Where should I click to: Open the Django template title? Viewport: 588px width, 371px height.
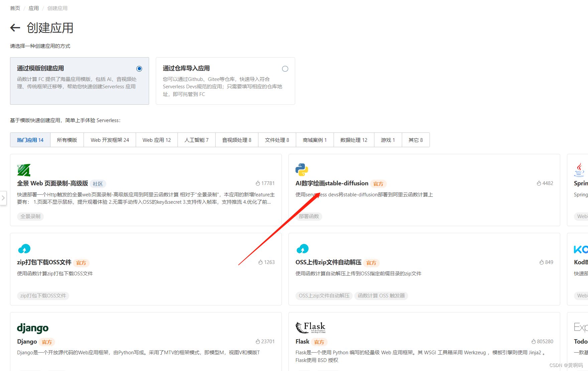pyautogui.click(x=27, y=342)
